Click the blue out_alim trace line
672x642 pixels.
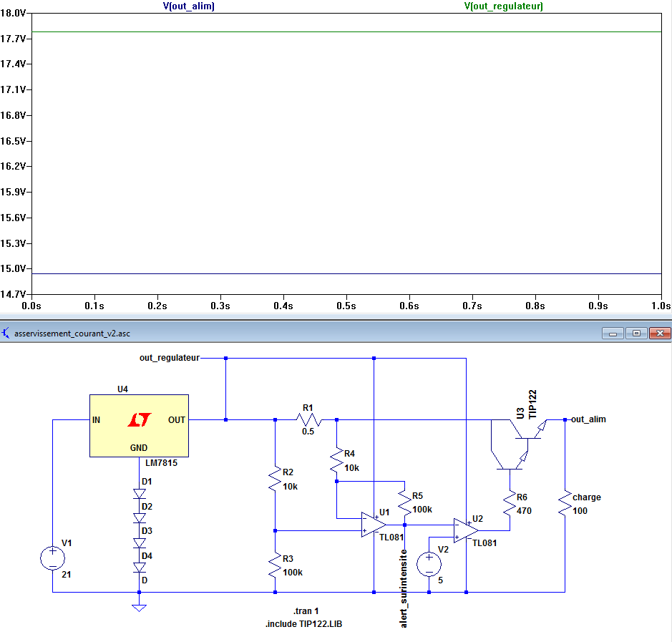(x=346, y=273)
